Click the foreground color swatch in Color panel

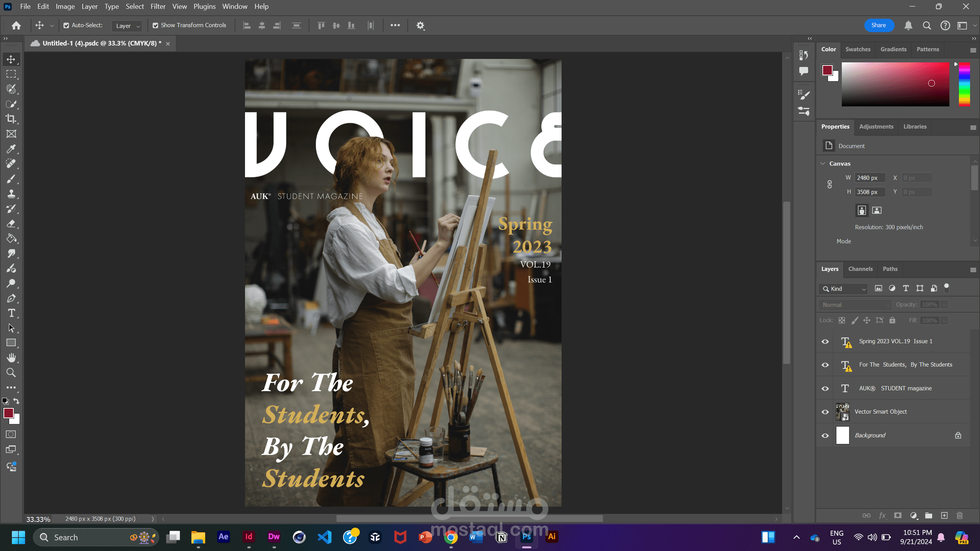[827, 70]
